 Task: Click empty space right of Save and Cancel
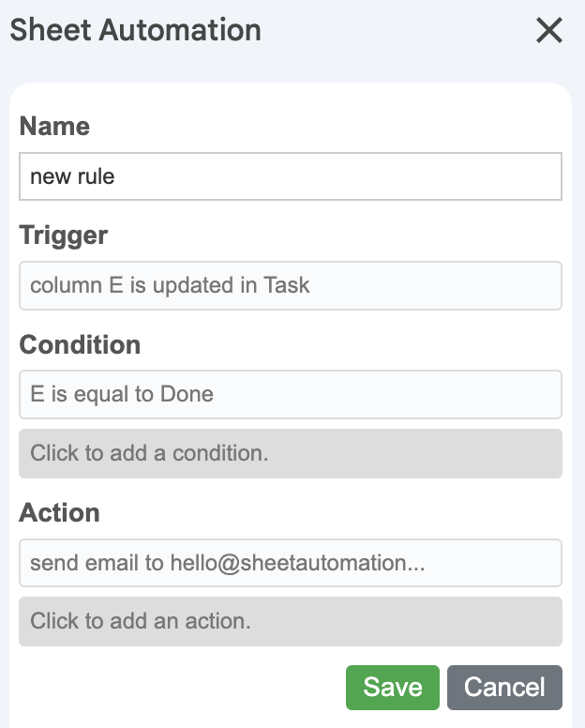pos(568,688)
